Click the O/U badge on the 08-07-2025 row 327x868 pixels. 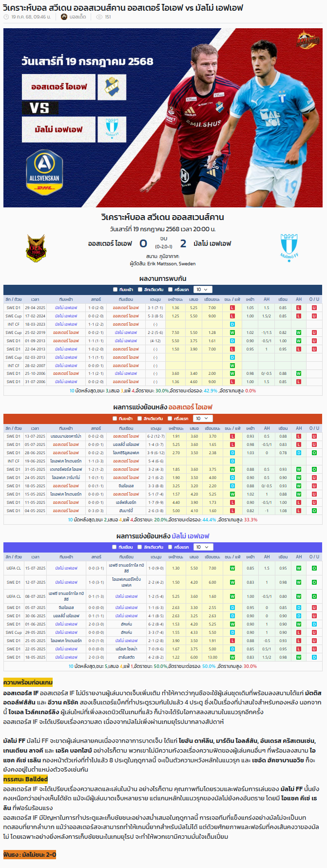[314, 596]
